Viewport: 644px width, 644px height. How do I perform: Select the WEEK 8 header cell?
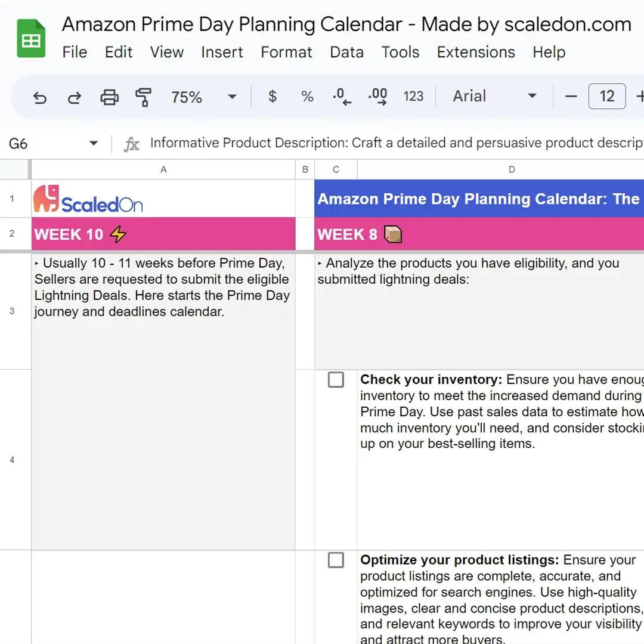click(479, 234)
